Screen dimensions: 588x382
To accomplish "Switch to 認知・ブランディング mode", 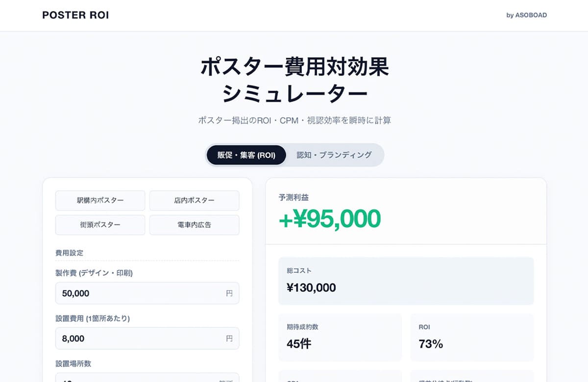I will [x=334, y=155].
